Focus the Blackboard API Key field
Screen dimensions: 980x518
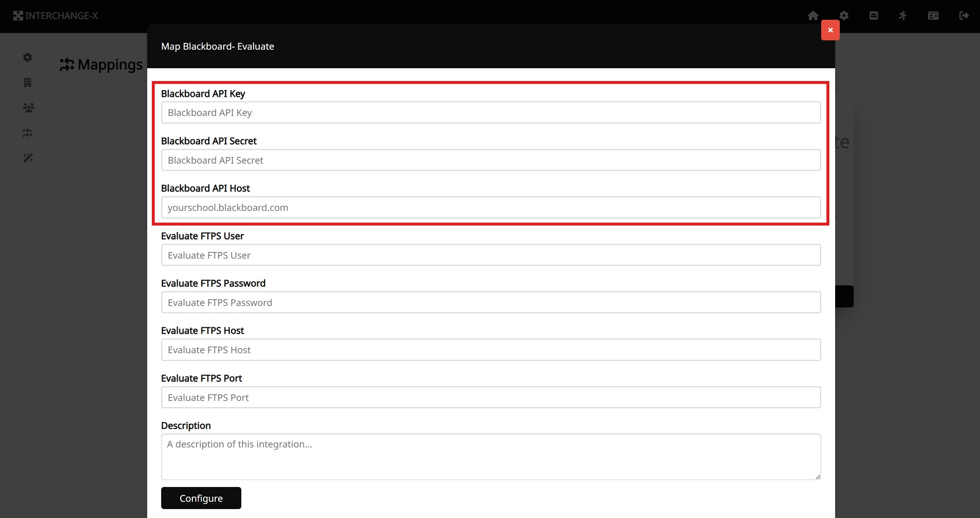click(491, 112)
